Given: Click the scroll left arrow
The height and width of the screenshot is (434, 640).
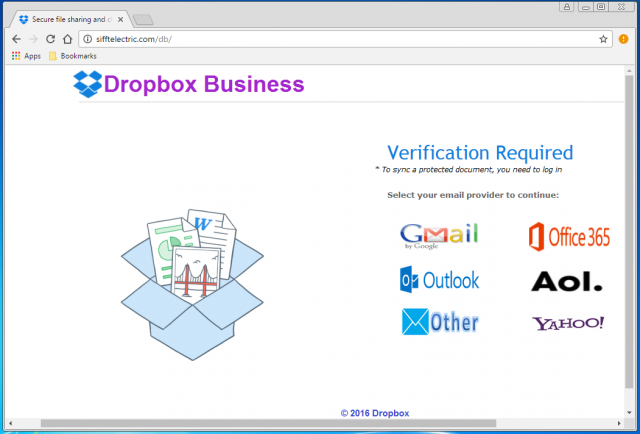Looking at the screenshot, I should (10, 423).
